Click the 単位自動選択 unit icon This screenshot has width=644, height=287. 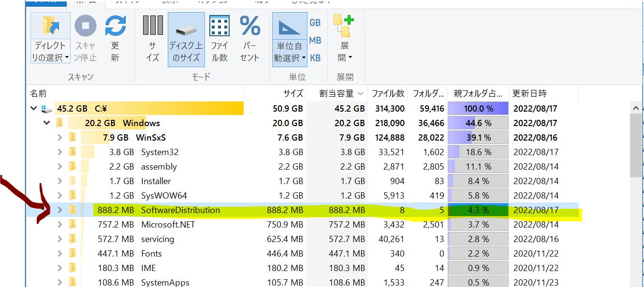pos(290,27)
